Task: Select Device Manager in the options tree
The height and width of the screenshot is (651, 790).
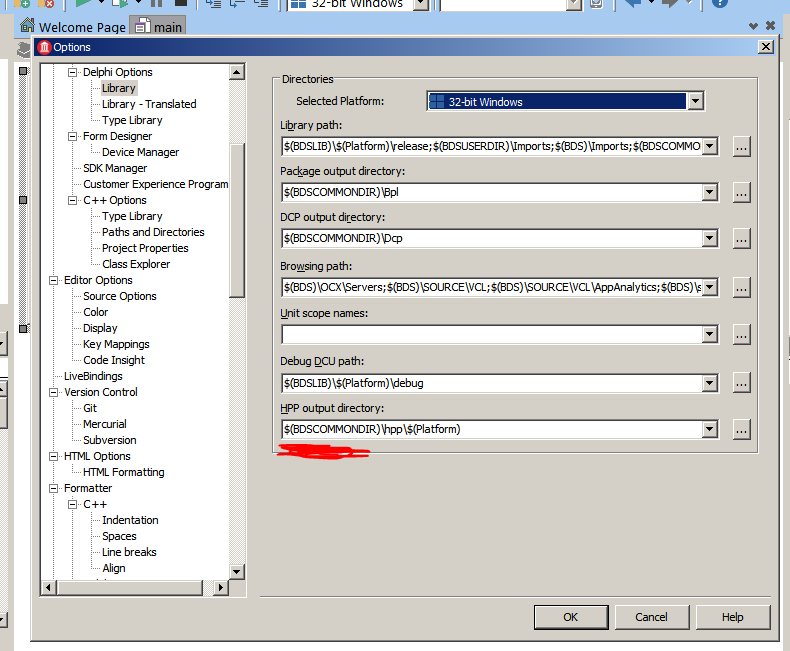Action: coord(141,152)
